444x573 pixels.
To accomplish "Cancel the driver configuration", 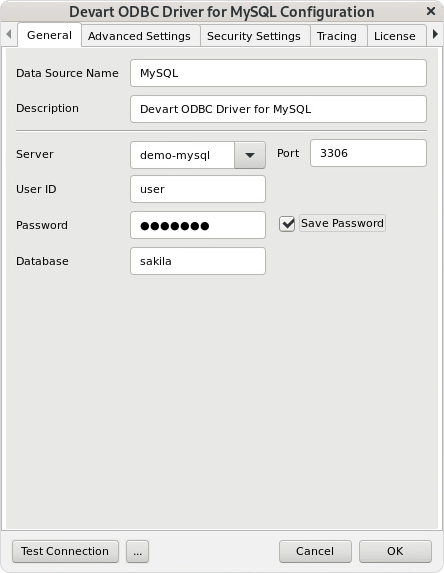I will point(315,551).
